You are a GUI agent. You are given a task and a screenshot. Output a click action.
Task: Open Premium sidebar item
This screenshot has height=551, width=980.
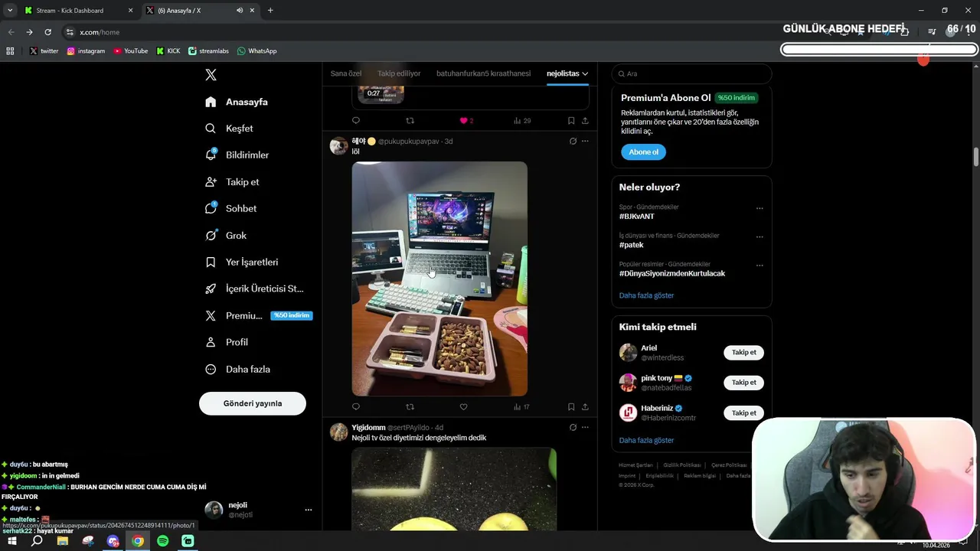[259, 315]
